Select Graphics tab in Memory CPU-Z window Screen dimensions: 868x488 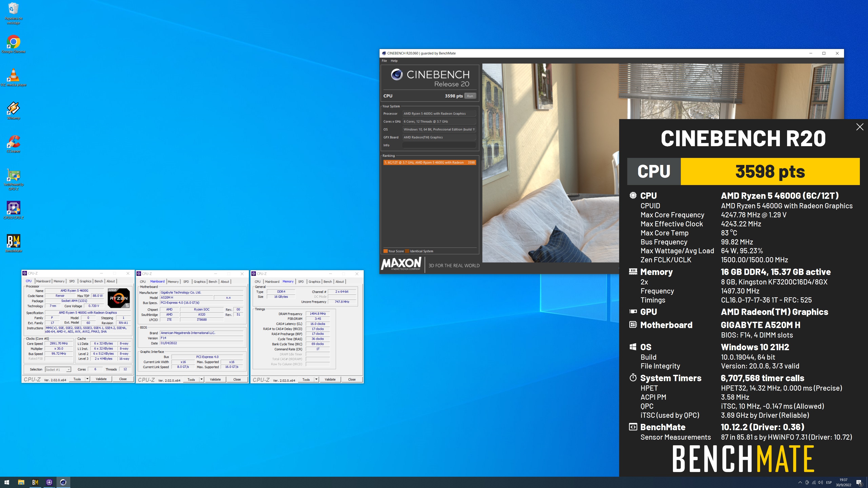pos(314,282)
